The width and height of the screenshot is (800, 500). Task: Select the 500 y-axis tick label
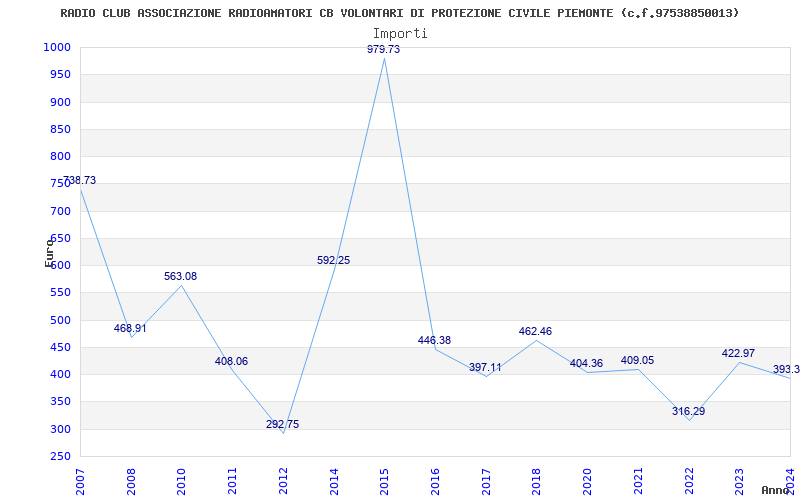[x=60, y=320]
